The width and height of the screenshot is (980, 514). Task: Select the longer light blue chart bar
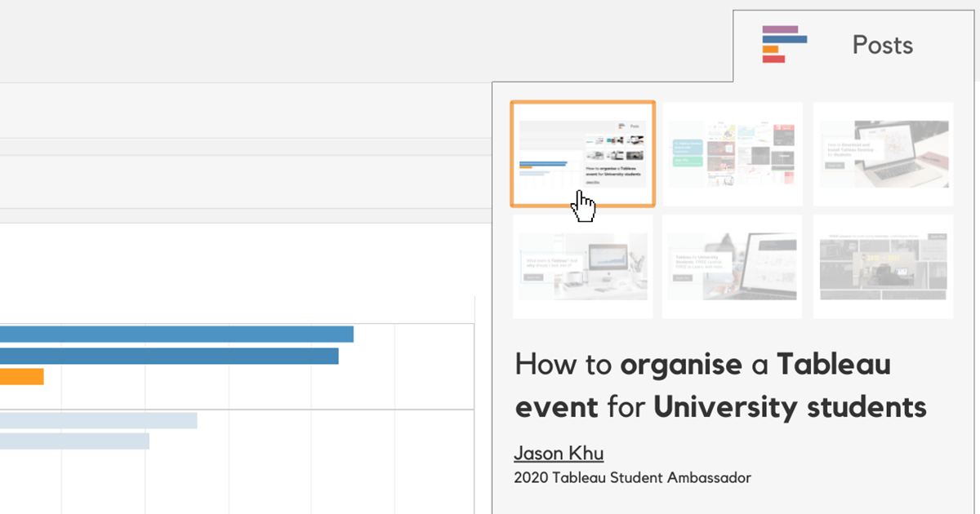tap(98, 420)
